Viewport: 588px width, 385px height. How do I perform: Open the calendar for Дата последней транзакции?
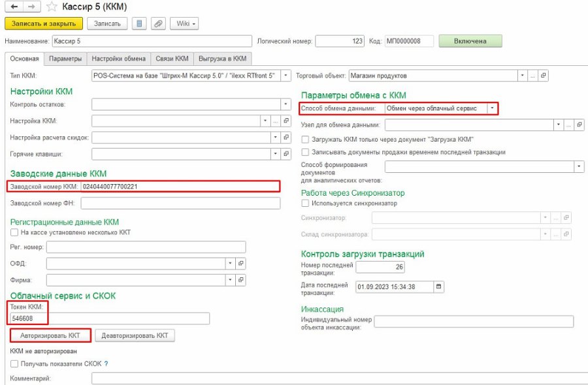(438, 287)
